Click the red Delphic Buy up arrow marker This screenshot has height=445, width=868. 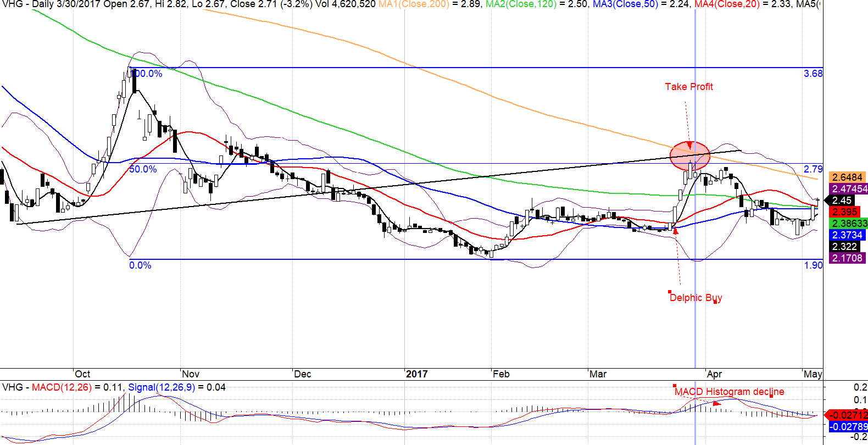tap(676, 231)
